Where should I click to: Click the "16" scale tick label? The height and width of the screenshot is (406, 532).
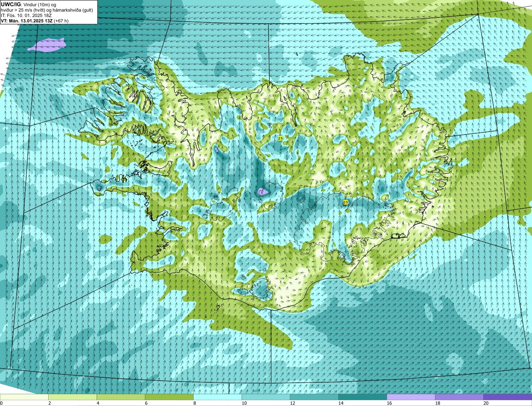tap(389, 403)
